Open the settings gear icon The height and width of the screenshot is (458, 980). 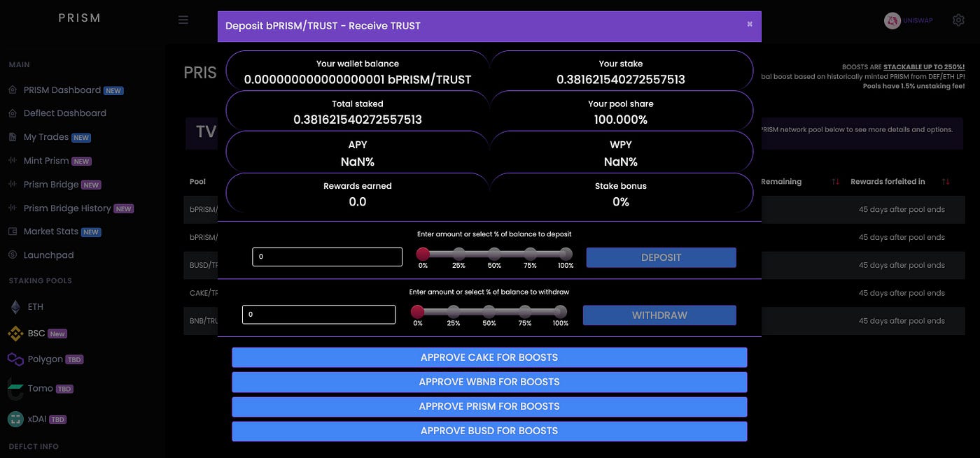[958, 20]
